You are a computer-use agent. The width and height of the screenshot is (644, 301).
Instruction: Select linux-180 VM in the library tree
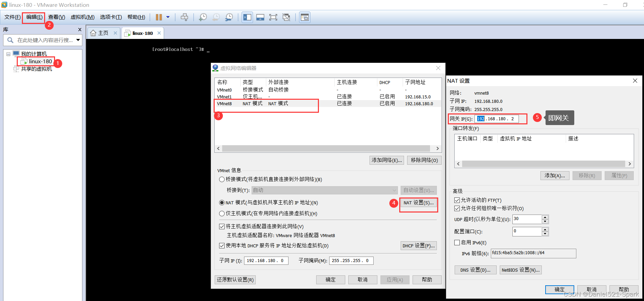37,61
